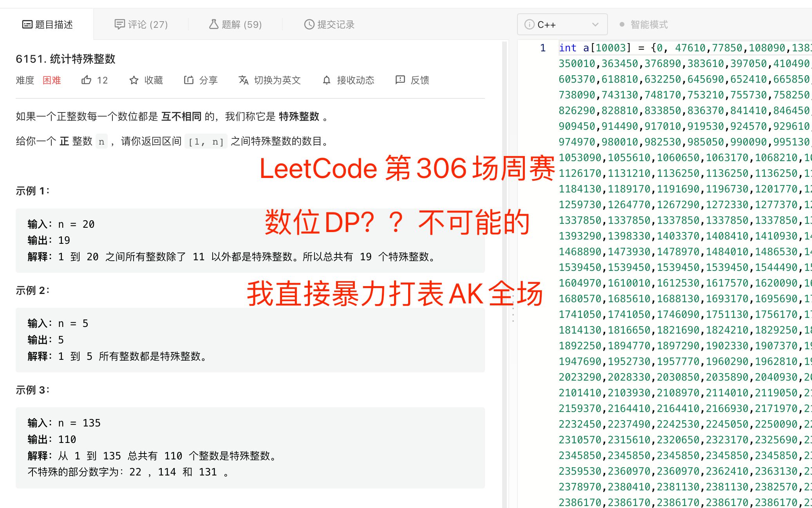This screenshot has height=508, width=812.
Task: Click the problem title 6151. 统计特殊整数
Action: pos(65,59)
